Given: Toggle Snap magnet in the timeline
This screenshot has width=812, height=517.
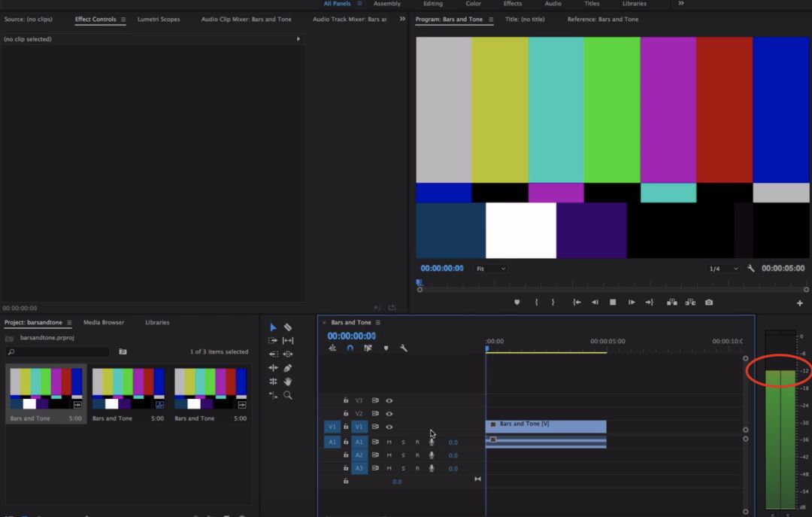Looking at the screenshot, I should pos(350,348).
